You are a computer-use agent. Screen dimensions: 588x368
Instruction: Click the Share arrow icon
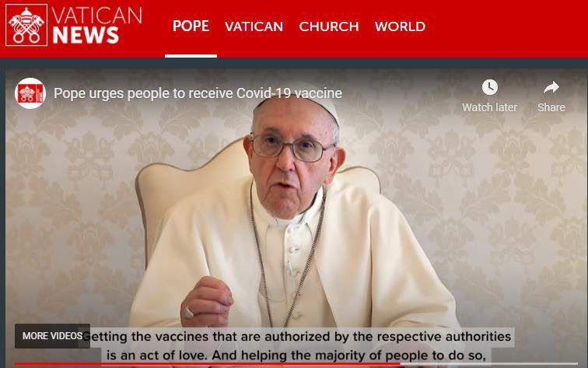point(551,87)
